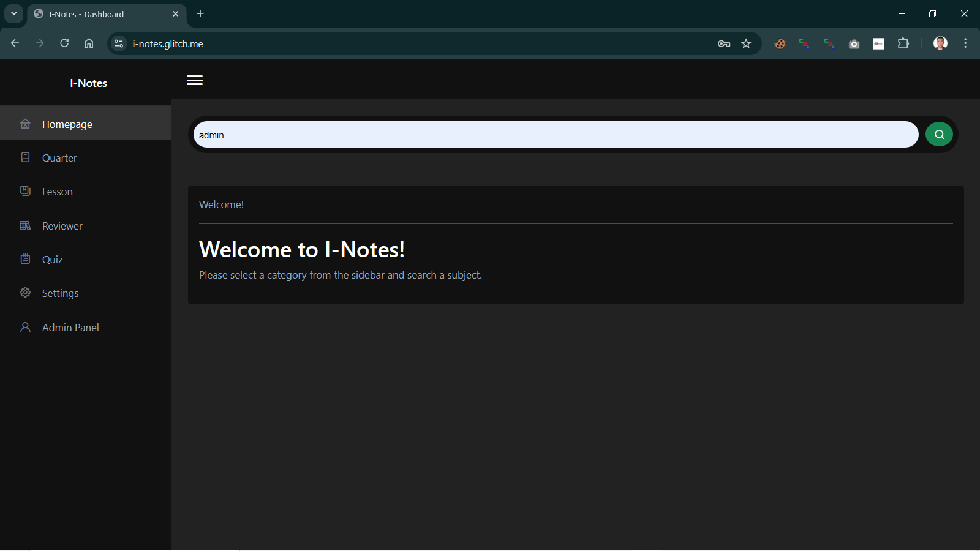This screenshot has height=551, width=980.
Task: Open the Lesson category
Action: tap(86, 191)
